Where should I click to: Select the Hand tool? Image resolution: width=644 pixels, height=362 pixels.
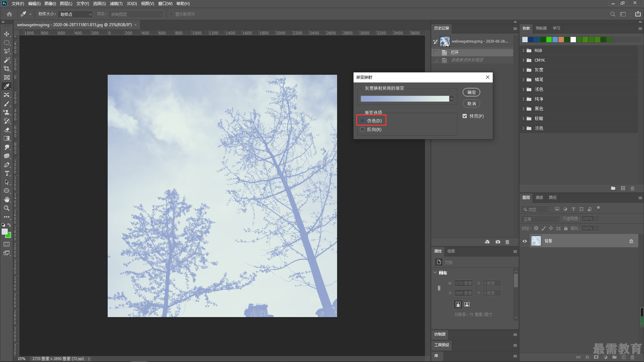[7, 199]
